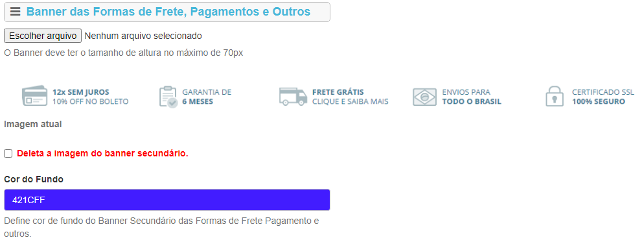
Task: Click the '12x SEM JUROS' banner text
Action: point(81,92)
